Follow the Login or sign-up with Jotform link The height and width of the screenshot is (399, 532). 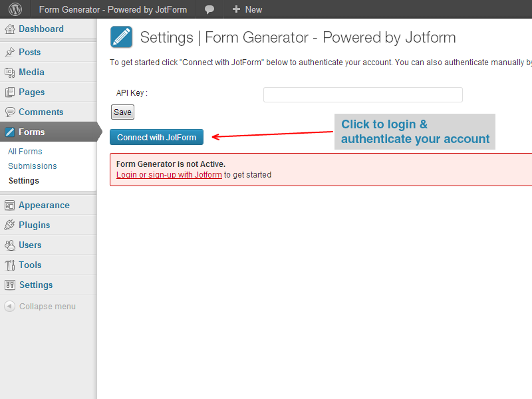point(169,175)
